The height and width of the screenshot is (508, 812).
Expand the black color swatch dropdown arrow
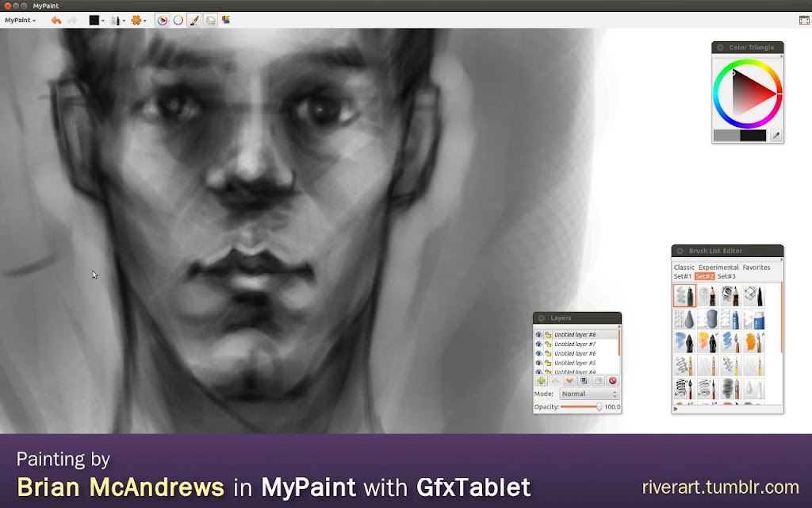pos(102,21)
